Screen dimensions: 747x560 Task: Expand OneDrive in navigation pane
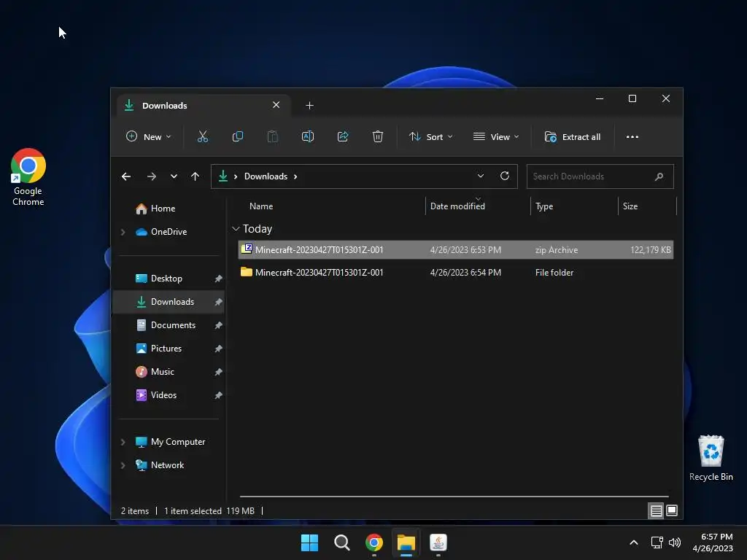[123, 232]
